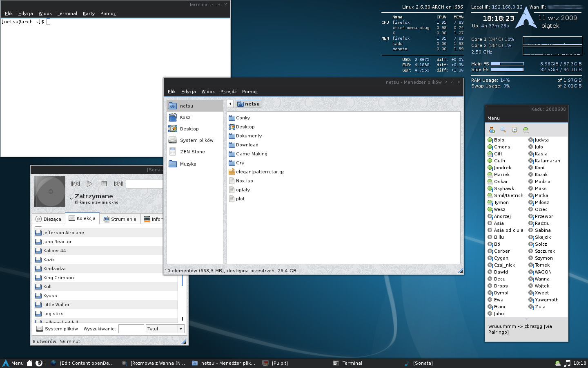
Task: Click the panel clock showing 18:18
Action: point(579,363)
